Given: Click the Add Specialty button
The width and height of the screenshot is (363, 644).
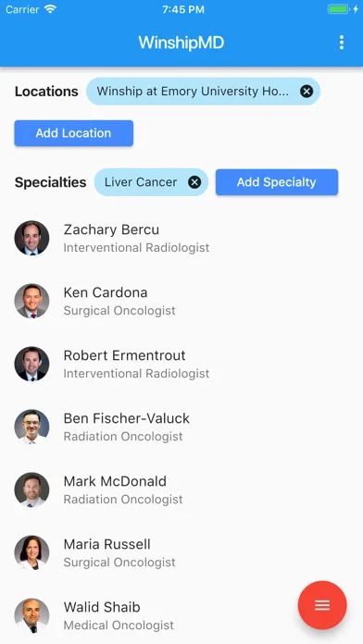Looking at the screenshot, I should (x=277, y=182).
